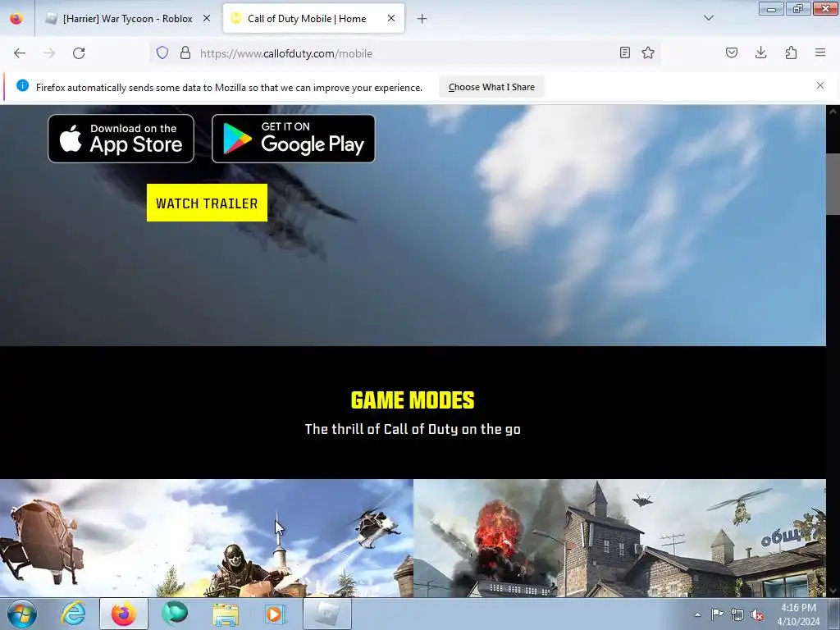Image resolution: width=840 pixels, height=630 pixels.
Task: Open Action Center flag icon
Action: (x=717, y=614)
